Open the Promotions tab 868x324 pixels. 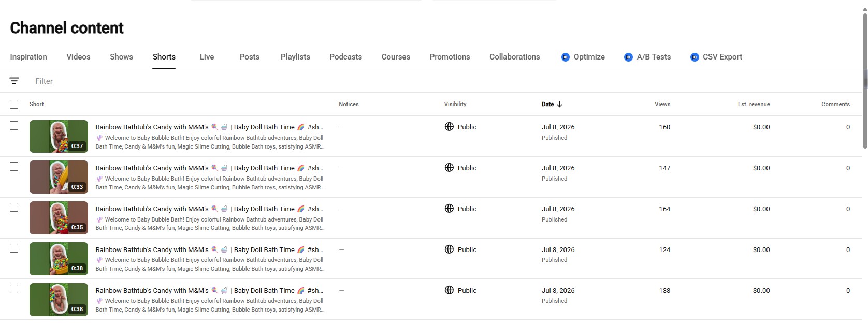tap(450, 57)
